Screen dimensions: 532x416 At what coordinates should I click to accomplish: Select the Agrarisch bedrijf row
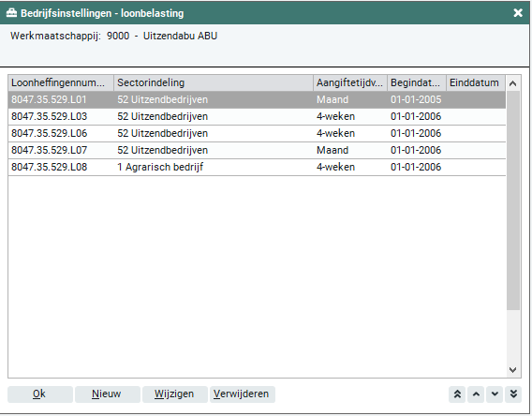coord(257,167)
